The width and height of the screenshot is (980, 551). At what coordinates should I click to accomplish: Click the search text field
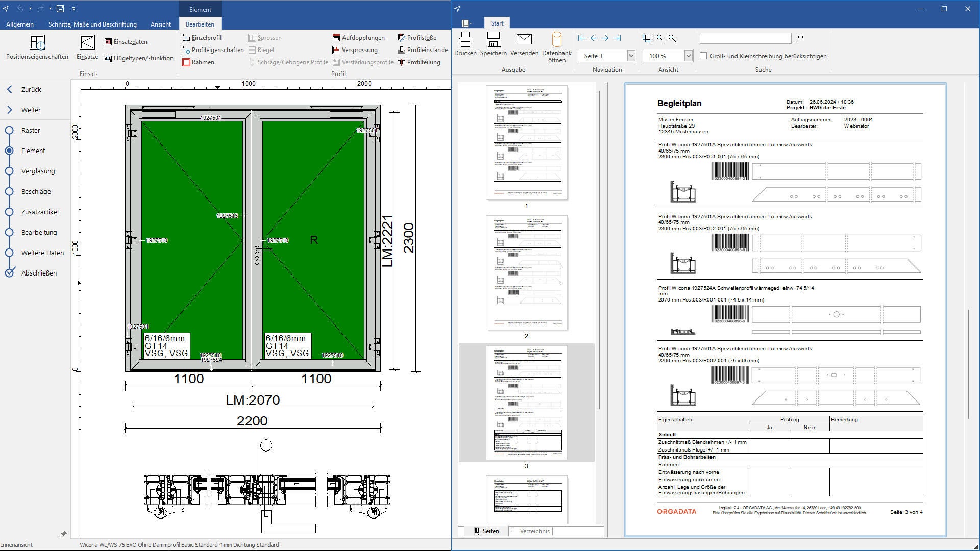click(x=745, y=38)
